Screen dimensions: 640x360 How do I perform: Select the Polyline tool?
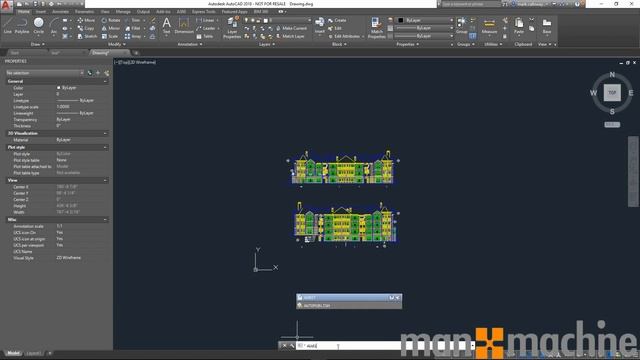click(22, 25)
